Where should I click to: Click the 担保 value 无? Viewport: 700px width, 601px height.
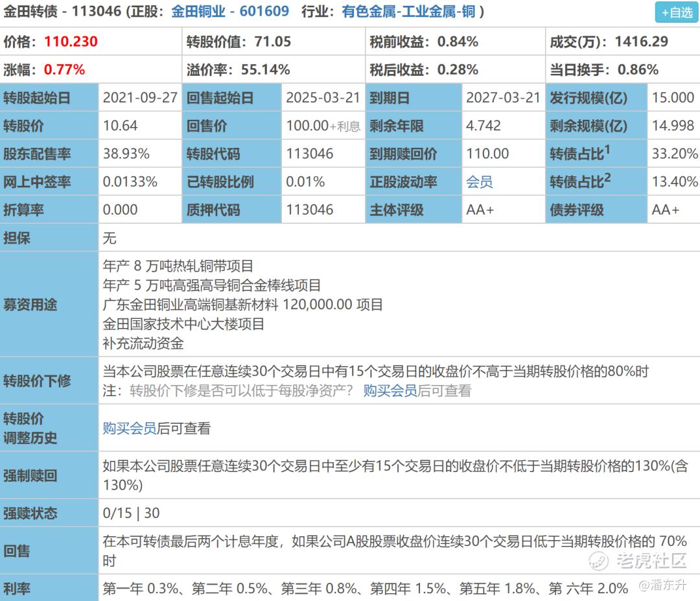pyautogui.click(x=110, y=238)
